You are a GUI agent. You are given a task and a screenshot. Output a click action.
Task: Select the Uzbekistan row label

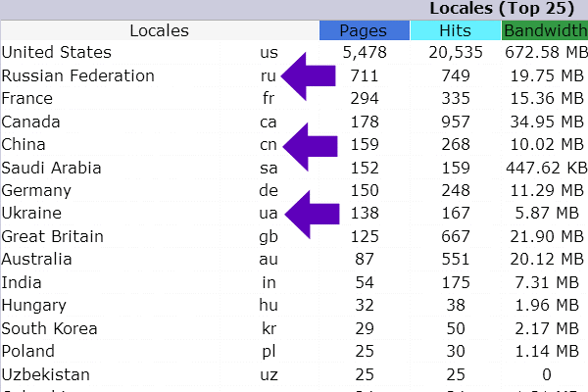click(46, 374)
